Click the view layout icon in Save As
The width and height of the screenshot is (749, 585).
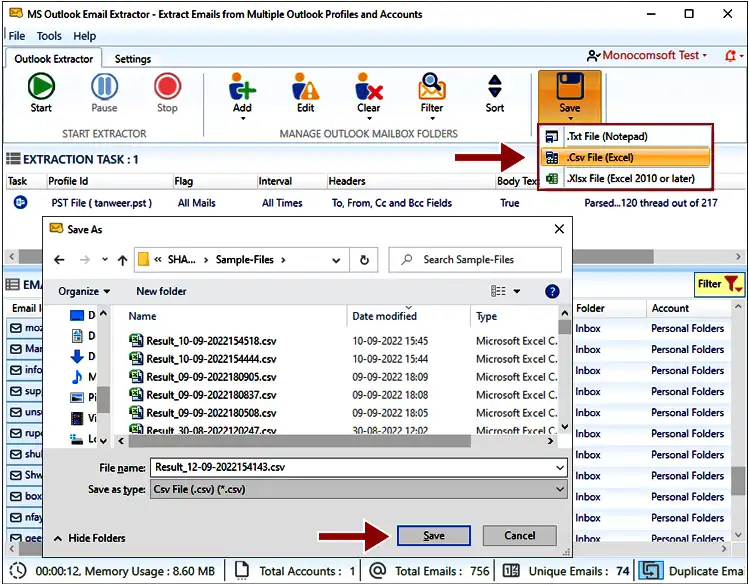pos(498,291)
